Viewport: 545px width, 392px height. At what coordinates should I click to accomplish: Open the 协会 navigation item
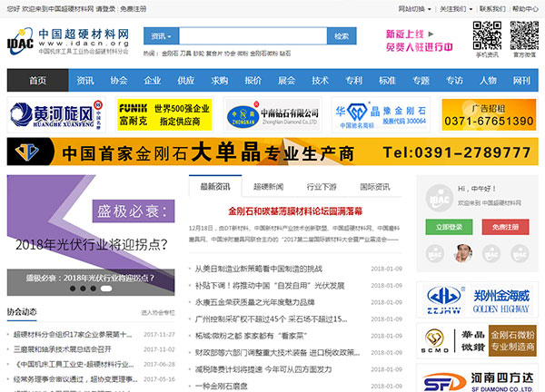119,81
